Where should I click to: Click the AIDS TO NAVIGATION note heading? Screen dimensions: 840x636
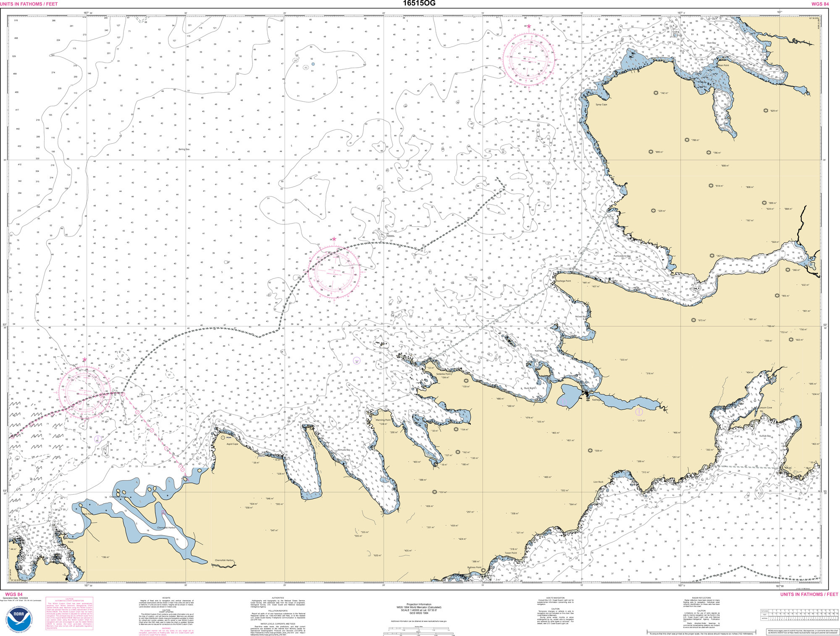(x=555, y=598)
